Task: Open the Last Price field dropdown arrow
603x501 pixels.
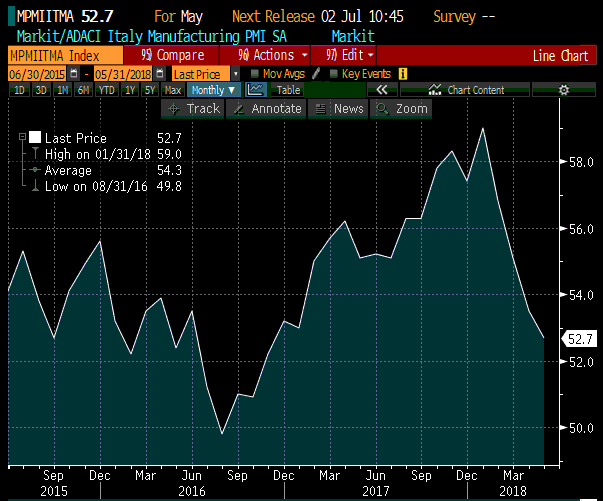Action: pyautogui.click(x=235, y=73)
